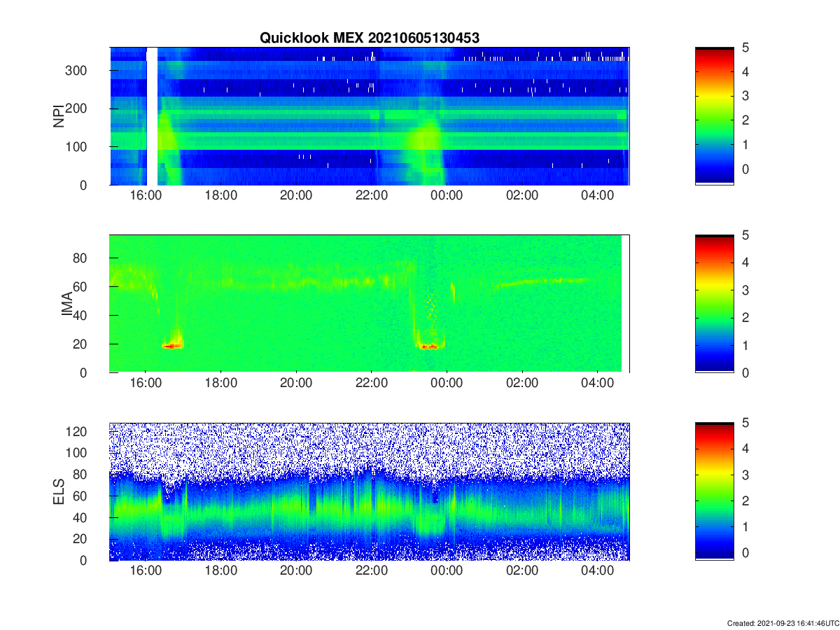Image resolution: width=840 pixels, height=630 pixels.
Task: Click the 3 label on IMA colorbar
Action: pos(745,290)
